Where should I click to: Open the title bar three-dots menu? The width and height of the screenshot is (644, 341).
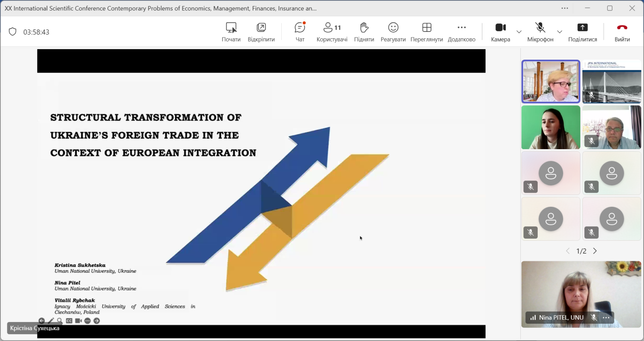click(565, 8)
